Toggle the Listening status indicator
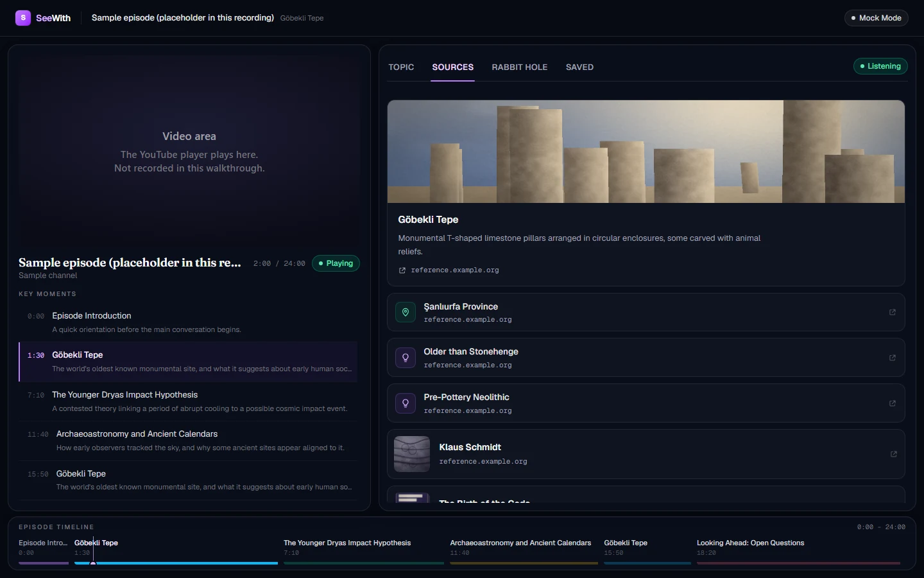The width and height of the screenshot is (924, 578). pos(880,66)
